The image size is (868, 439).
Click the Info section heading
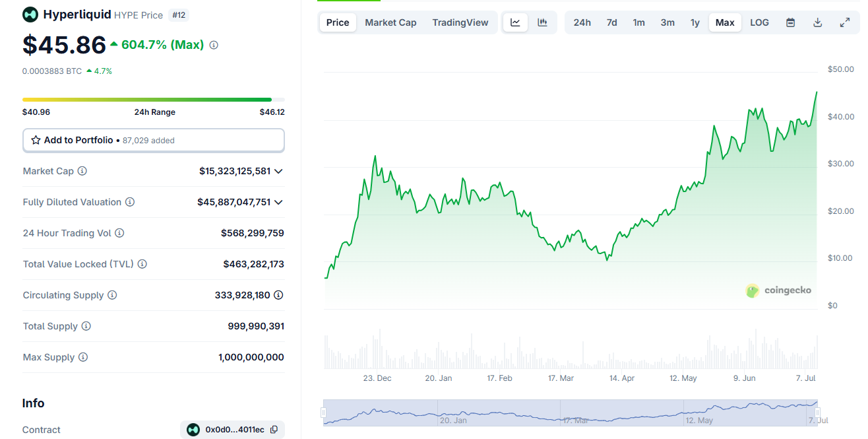[34, 403]
